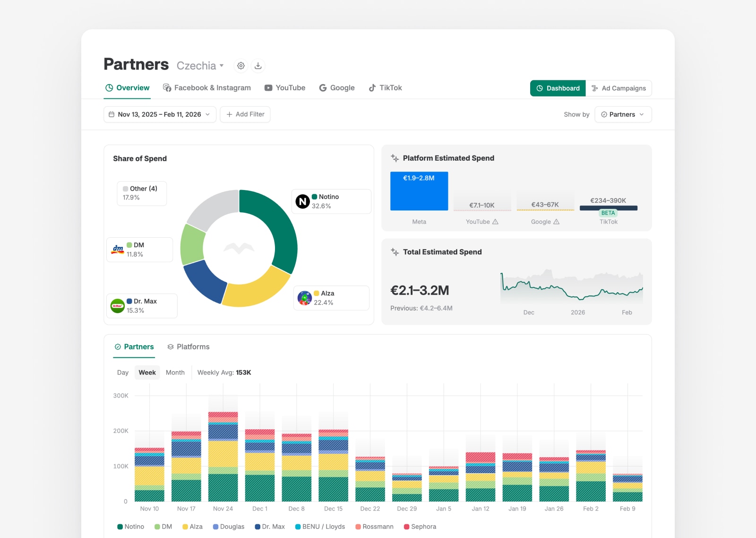Open the YouTube tab
Image resolution: width=756 pixels, height=538 pixels.
coord(285,88)
